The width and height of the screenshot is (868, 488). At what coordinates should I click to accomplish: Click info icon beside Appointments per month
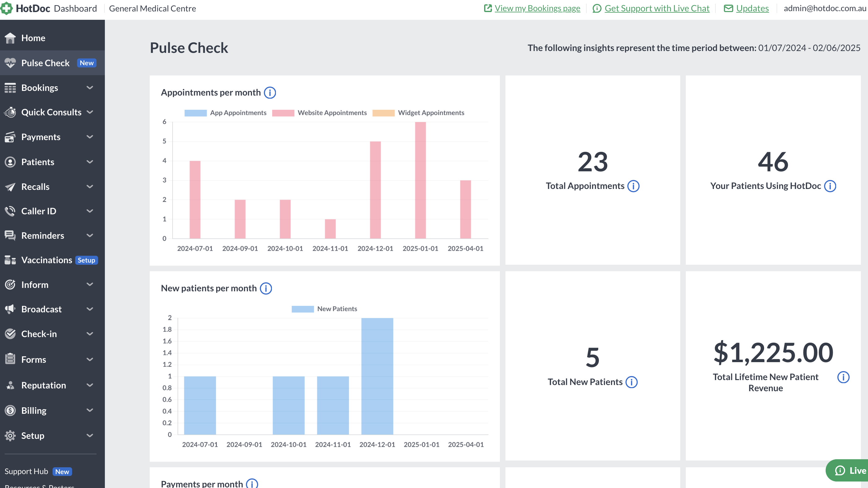coord(269,92)
